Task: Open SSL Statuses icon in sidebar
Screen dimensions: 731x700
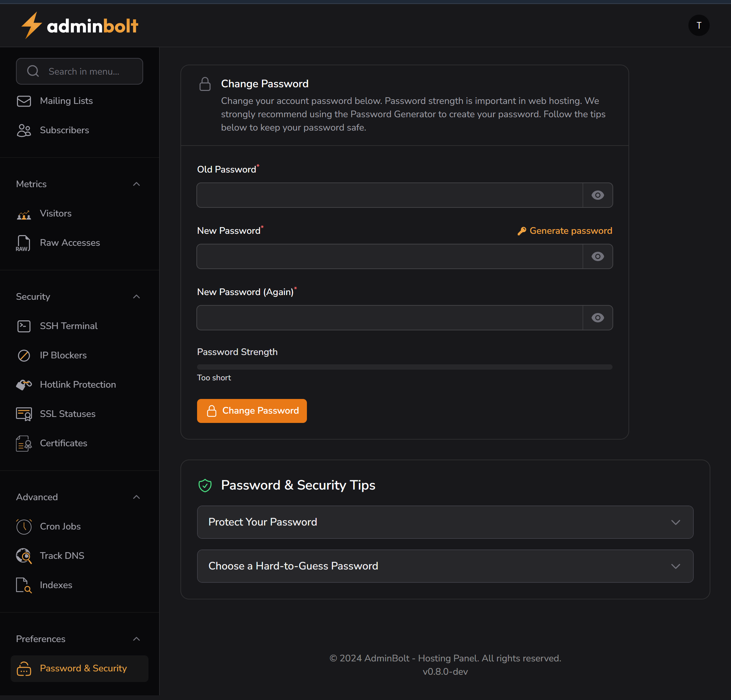Action: click(x=24, y=414)
